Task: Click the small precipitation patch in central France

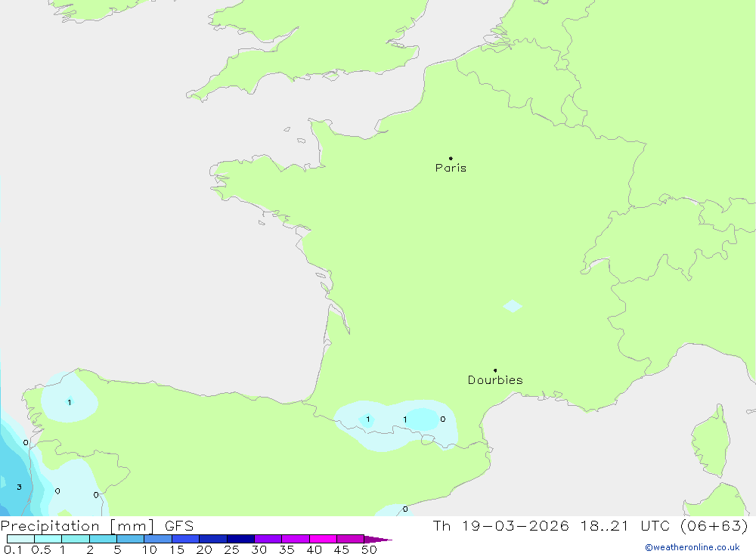Action: [513, 306]
